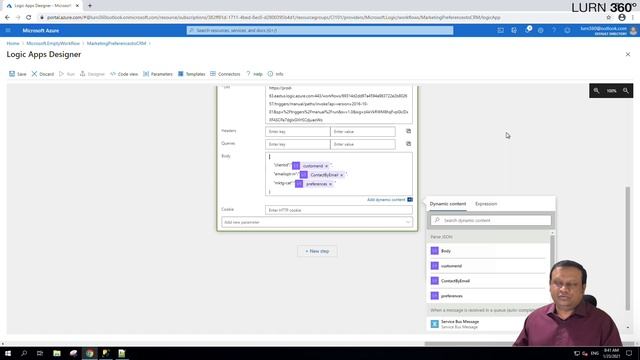Switch Queries to text mode icon
The height and width of the screenshot is (360, 640).
point(409,144)
